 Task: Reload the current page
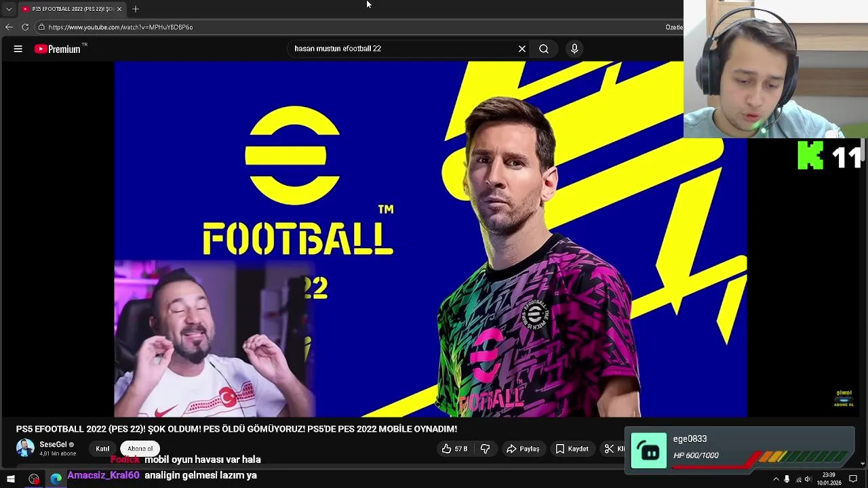pyautogui.click(x=25, y=27)
